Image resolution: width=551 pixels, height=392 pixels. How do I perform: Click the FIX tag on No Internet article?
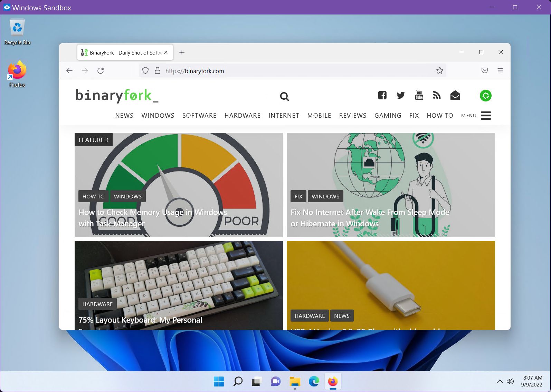pyautogui.click(x=298, y=196)
